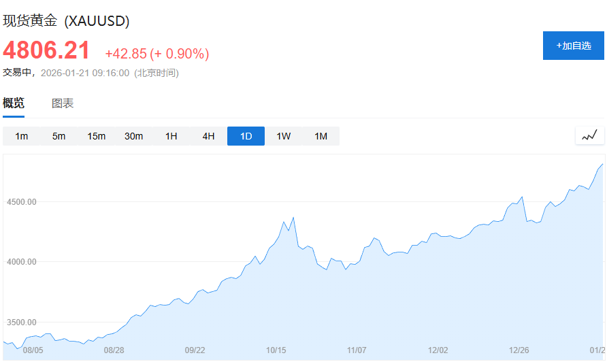
Task: Click the 10/15 peak on the chart
Action: [293, 218]
